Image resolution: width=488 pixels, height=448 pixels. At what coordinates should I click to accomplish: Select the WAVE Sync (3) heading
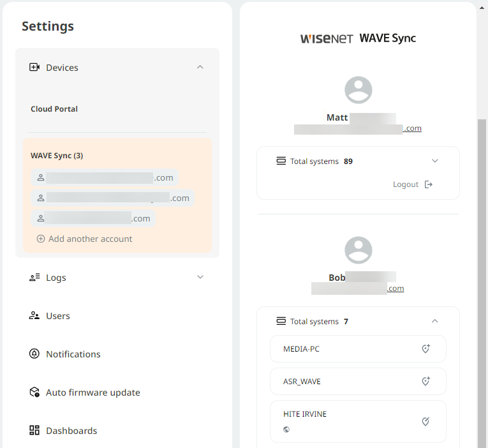57,156
